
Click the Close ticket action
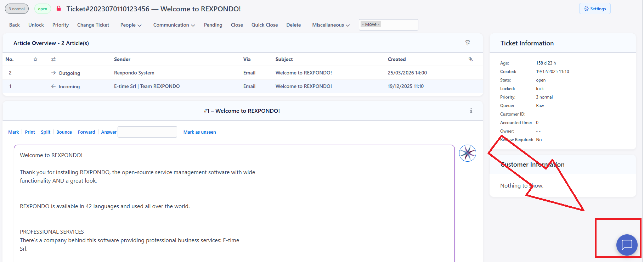(x=237, y=25)
